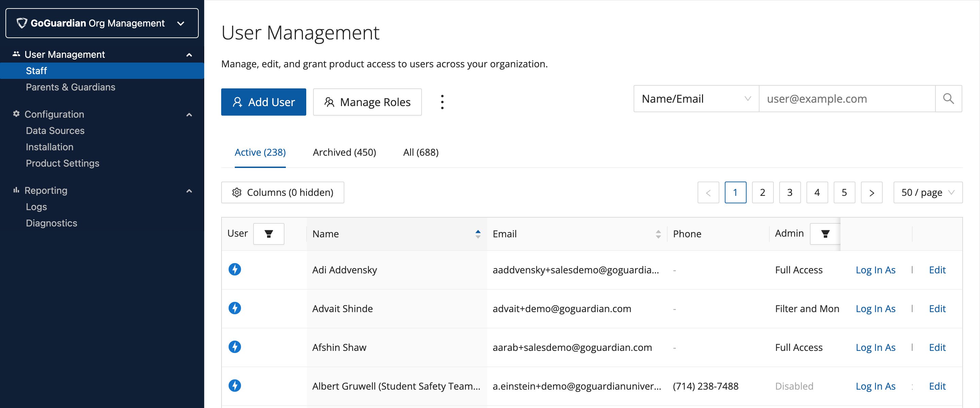Open Data Sources in sidebar
Screen dimensions: 980x408
55,131
